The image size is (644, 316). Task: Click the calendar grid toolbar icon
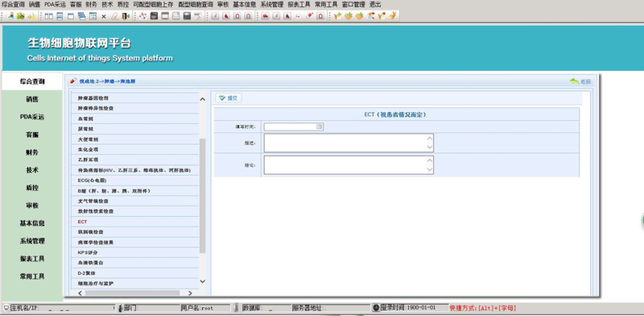(x=93, y=16)
